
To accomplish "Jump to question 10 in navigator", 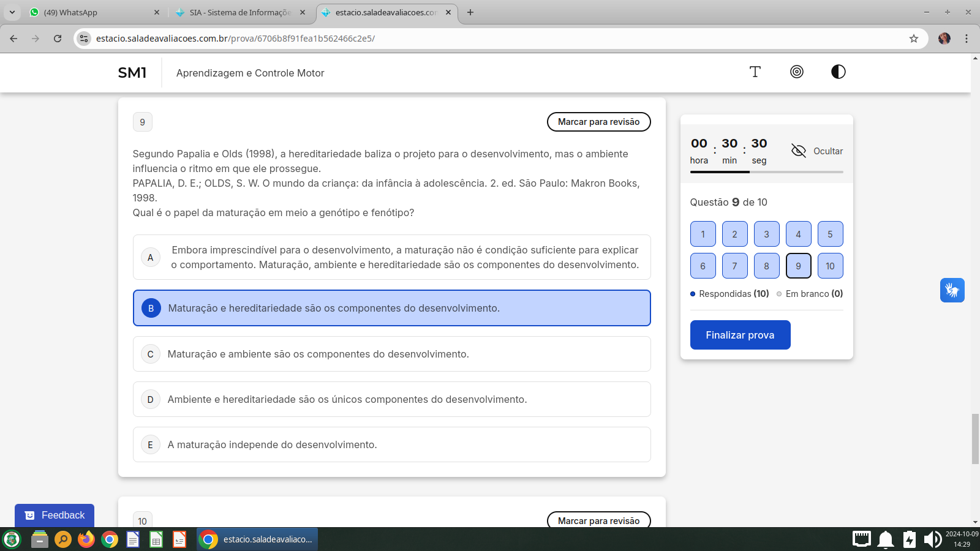I will point(830,266).
